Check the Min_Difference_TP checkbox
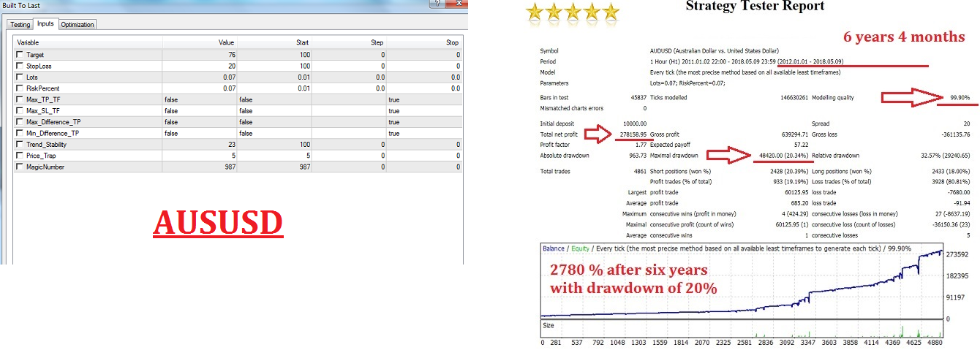The height and width of the screenshot is (350, 980). [x=19, y=134]
